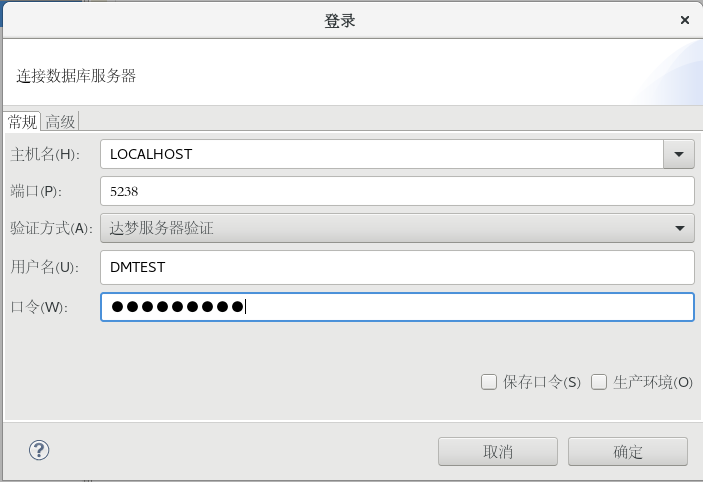Click the 口令(W): label
The image size is (703, 482).
click(x=39, y=307)
